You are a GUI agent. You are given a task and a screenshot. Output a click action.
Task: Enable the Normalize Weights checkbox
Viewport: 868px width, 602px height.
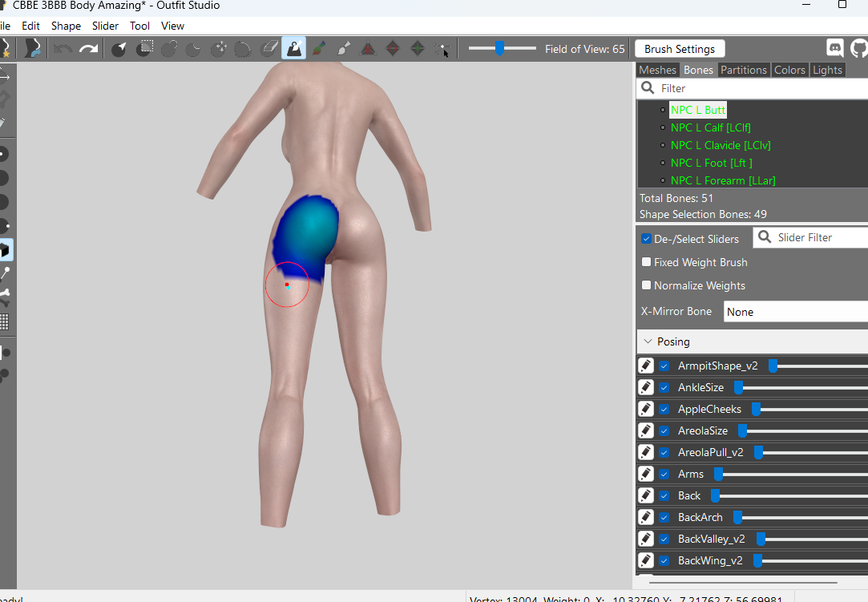point(646,285)
